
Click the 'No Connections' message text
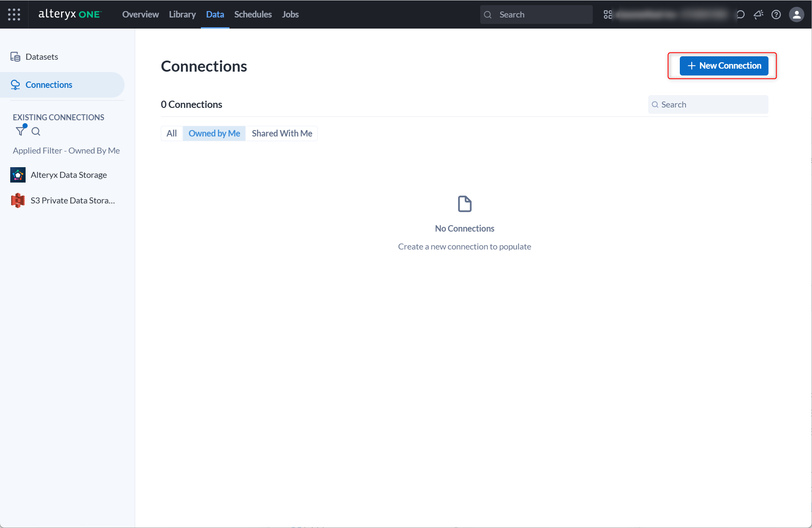click(x=464, y=229)
